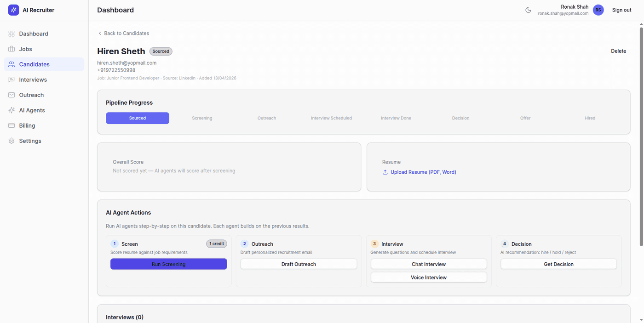Open Jobs from the sidebar
The height and width of the screenshot is (323, 644).
coord(44,49)
